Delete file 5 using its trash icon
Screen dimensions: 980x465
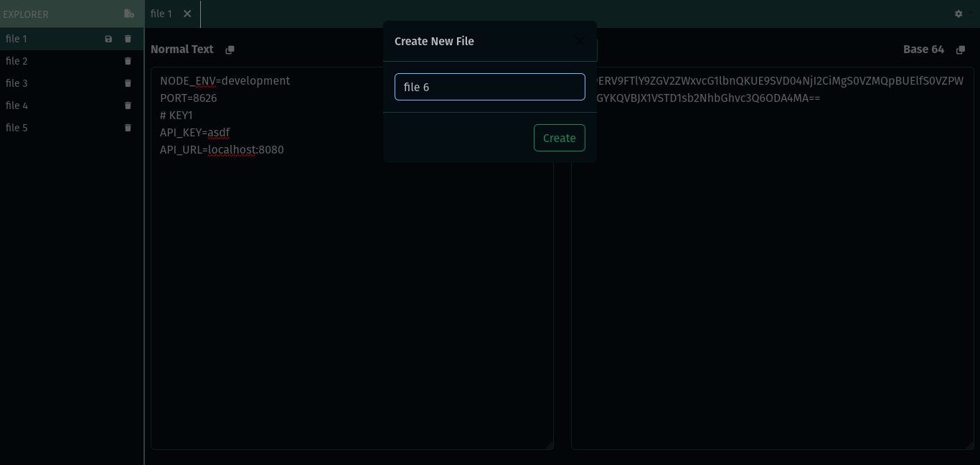(x=128, y=128)
